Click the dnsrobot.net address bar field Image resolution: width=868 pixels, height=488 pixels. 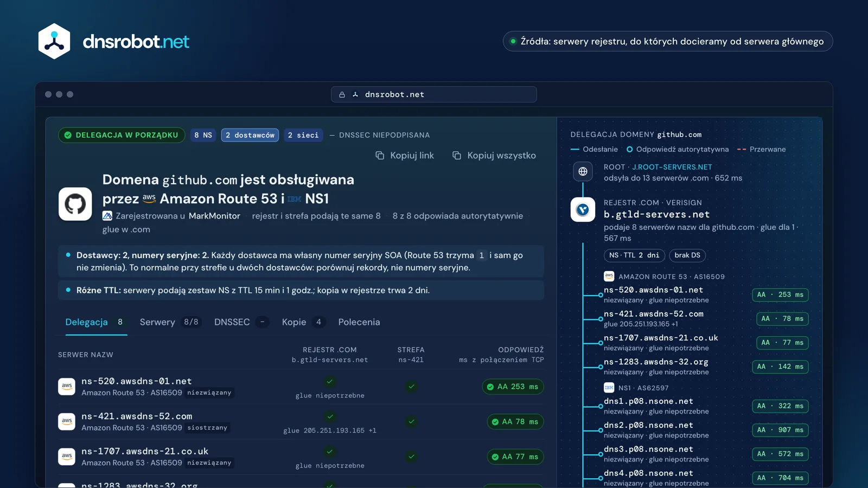coord(434,94)
